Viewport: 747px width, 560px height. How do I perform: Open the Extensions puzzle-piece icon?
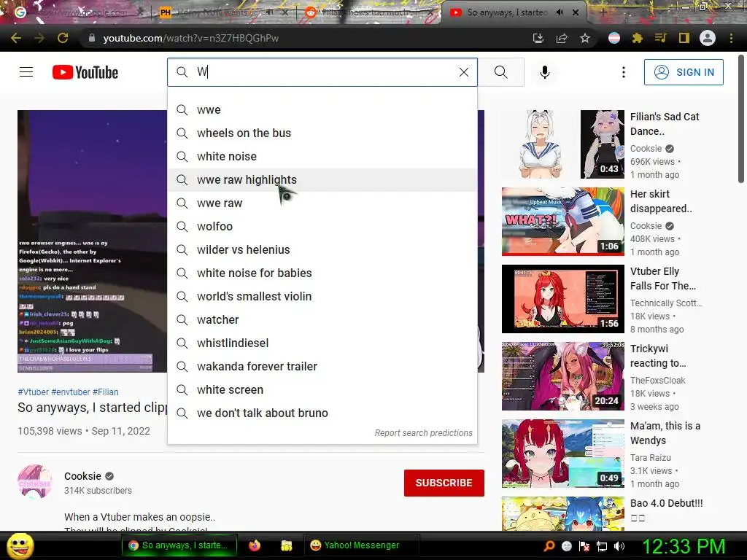(637, 38)
